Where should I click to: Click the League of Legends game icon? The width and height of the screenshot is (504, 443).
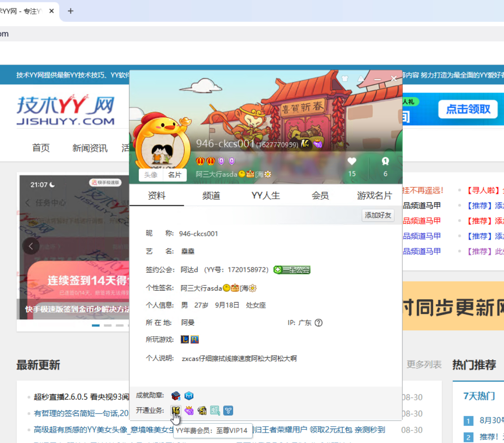(x=185, y=340)
